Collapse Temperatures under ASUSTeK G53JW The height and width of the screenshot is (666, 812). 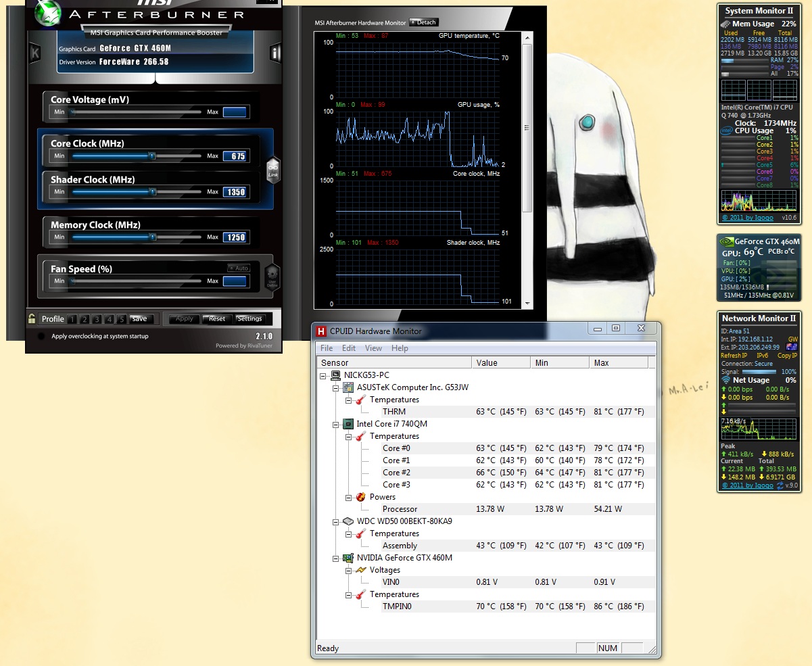pyautogui.click(x=348, y=400)
